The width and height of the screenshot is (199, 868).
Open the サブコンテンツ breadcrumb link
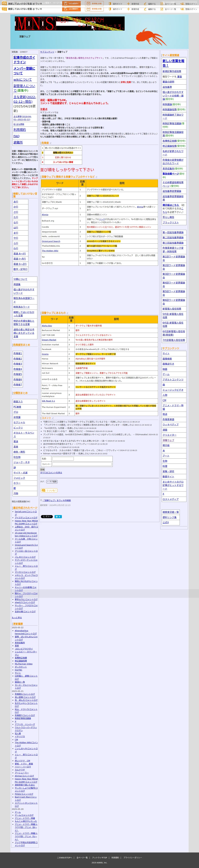pos(47,52)
